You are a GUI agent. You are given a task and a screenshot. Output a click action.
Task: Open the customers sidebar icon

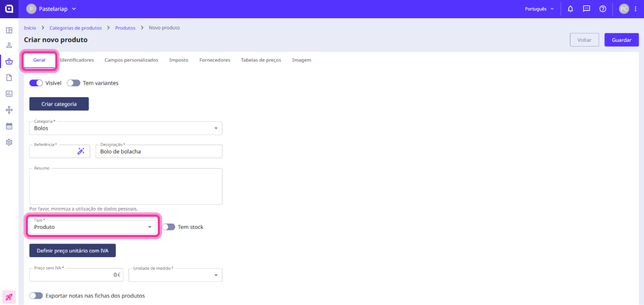tap(9, 46)
